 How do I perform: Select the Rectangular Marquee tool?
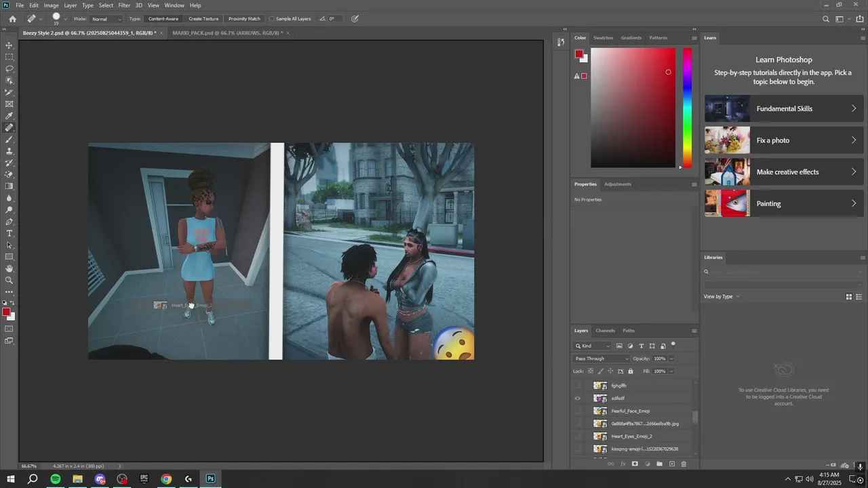[9, 57]
